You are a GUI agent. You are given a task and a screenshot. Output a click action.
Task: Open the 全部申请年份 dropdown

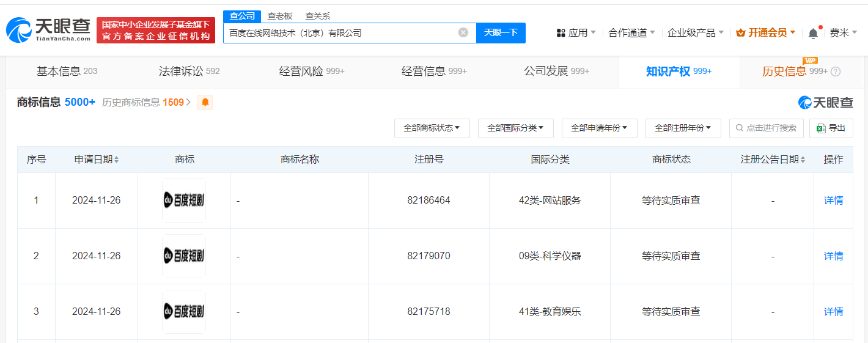599,128
